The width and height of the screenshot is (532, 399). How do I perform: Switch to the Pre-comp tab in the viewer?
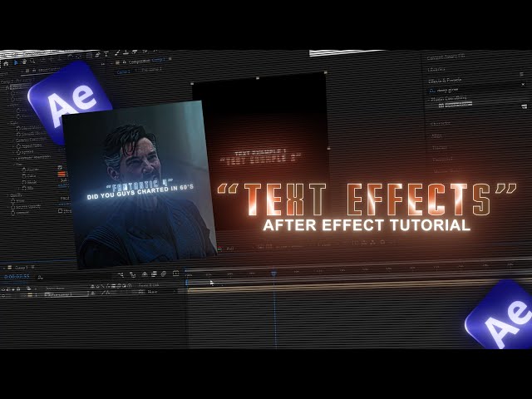(151, 70)
